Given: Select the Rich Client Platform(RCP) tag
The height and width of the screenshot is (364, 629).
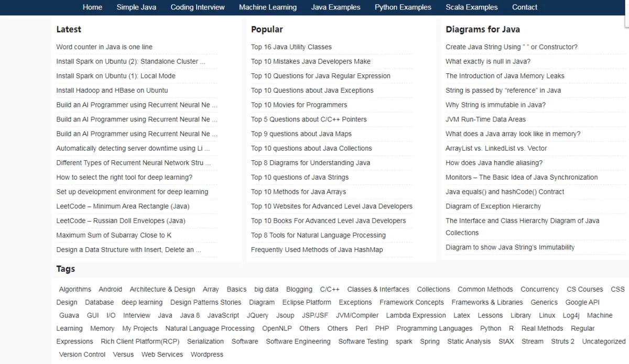Looking at the screenshot, I should coord(140,341).
